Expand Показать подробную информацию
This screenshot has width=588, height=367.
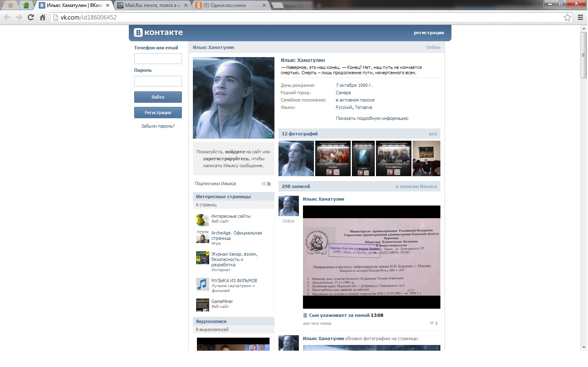[372, 118]
